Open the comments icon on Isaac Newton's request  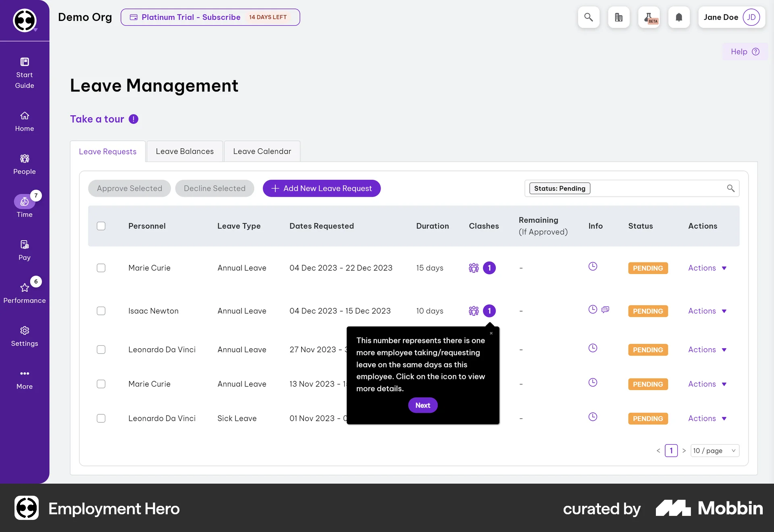(x=605, y=310)
